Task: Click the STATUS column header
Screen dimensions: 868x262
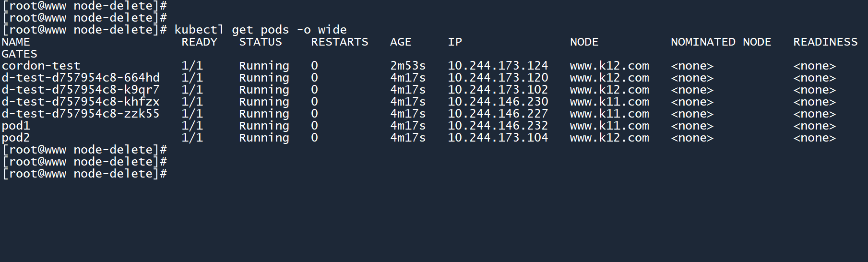Action: tap(261, 42)
